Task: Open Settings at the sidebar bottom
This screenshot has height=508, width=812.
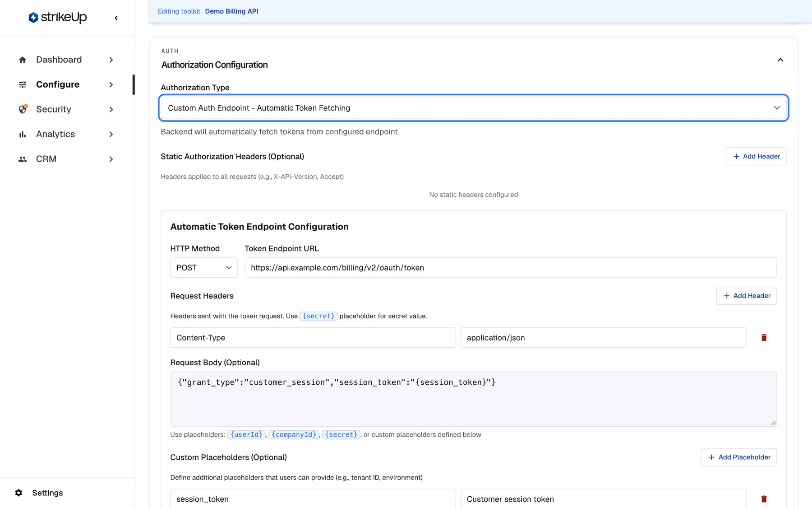Action: pyautogui.click(x=47, y=493)
